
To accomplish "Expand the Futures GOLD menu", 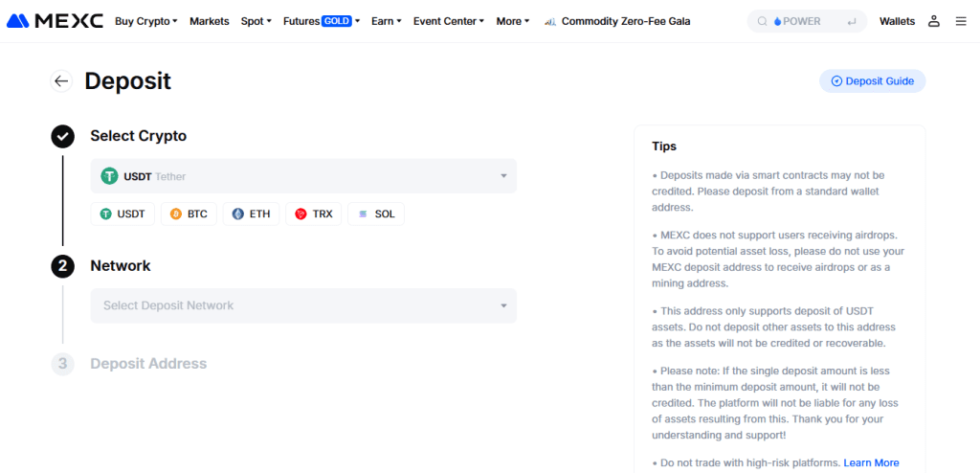I will tap(322, 21).
